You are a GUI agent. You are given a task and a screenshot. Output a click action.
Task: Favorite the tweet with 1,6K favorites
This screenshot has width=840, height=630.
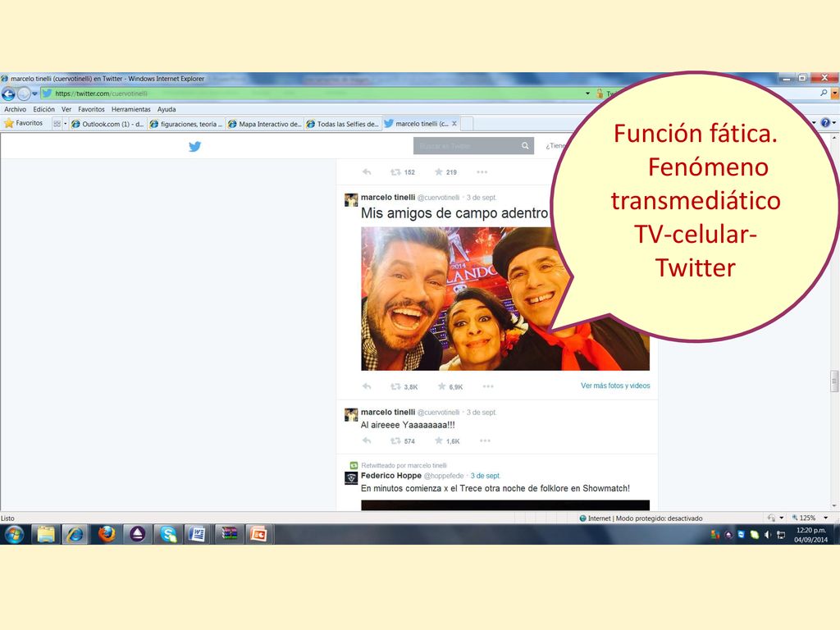pyautogui.click(x=439, y=441)
